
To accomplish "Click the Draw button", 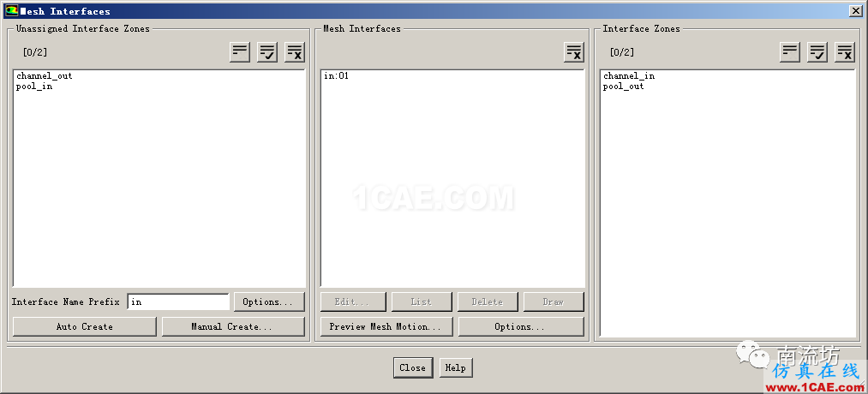I will click(x=554, y=301).
